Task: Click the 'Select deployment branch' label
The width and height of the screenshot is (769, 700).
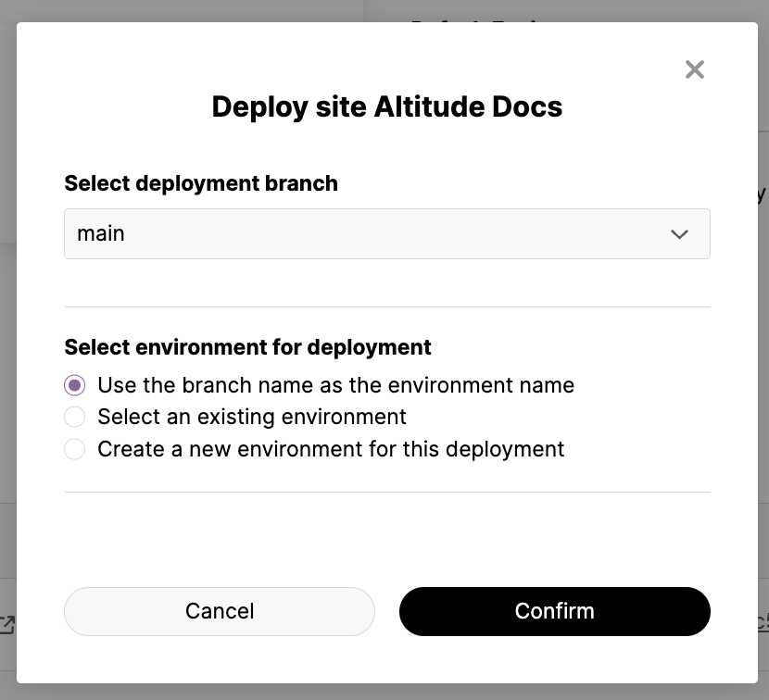Action: pos(201,183)
